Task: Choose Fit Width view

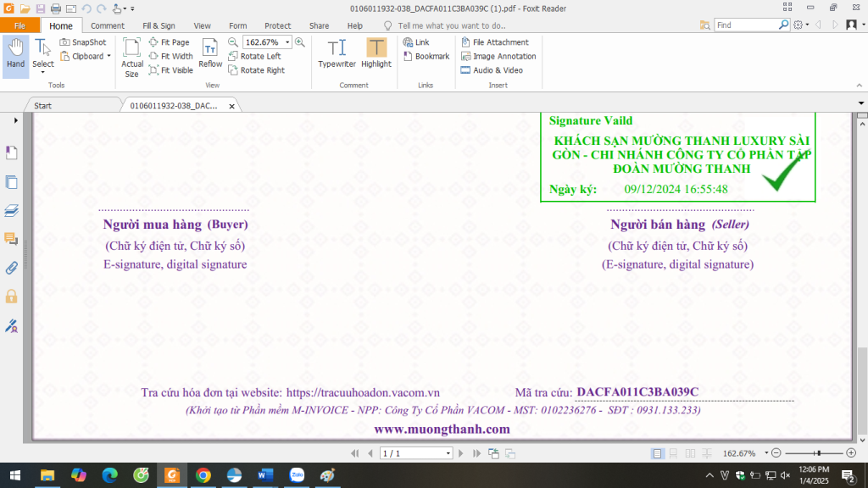Action: (x=171, y=57)
